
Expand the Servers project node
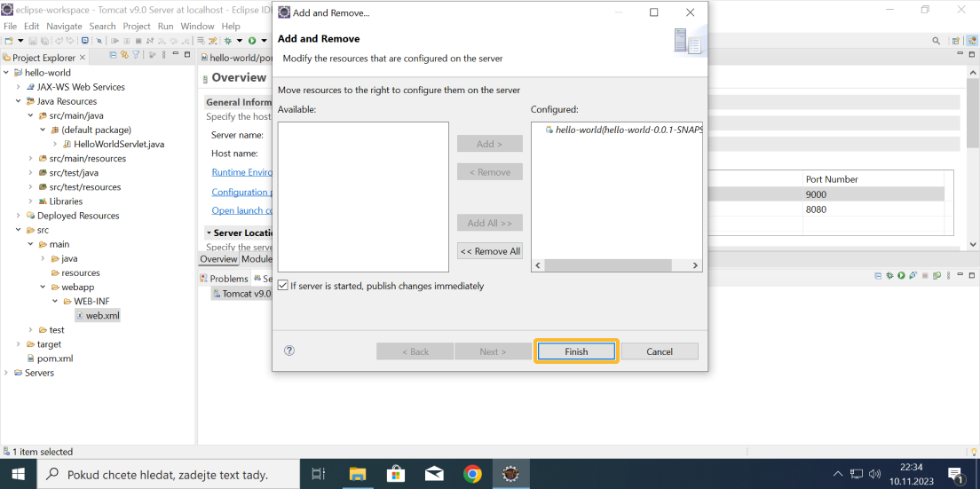tap(5, 373)
